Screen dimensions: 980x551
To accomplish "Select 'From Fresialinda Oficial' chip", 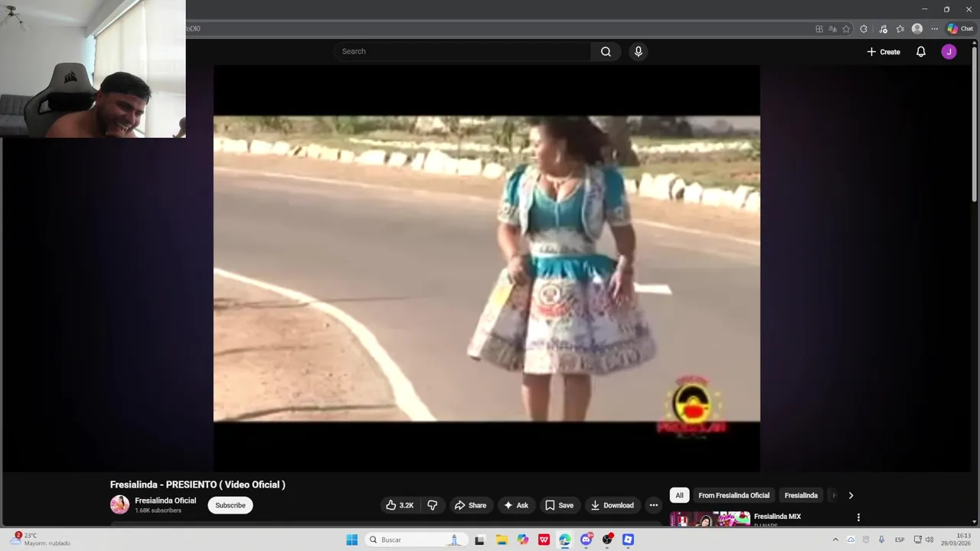I will (x=733, y=495).
